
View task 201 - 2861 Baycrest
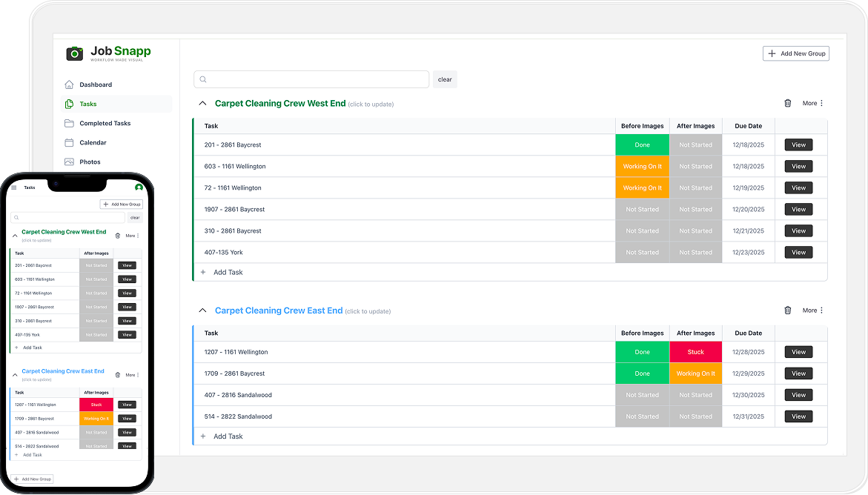point(798,145)
